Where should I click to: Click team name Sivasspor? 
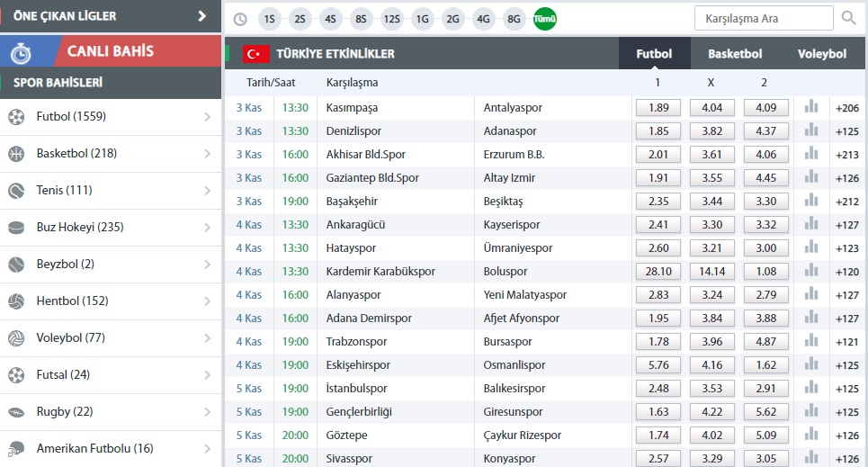349,459
